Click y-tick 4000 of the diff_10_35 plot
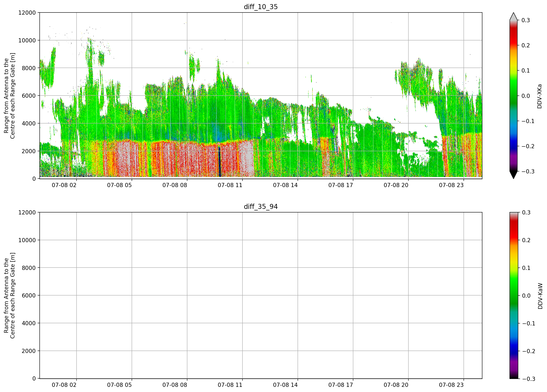547x392 pixels. click(29, 123)
